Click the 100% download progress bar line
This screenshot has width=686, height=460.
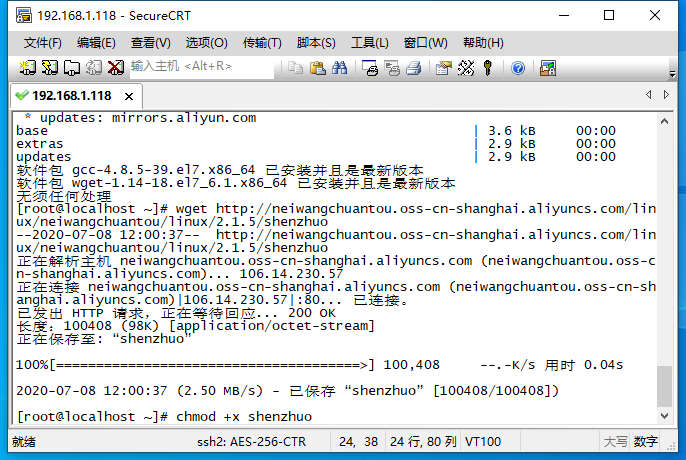pyautogui.click(x=319, y=365)
